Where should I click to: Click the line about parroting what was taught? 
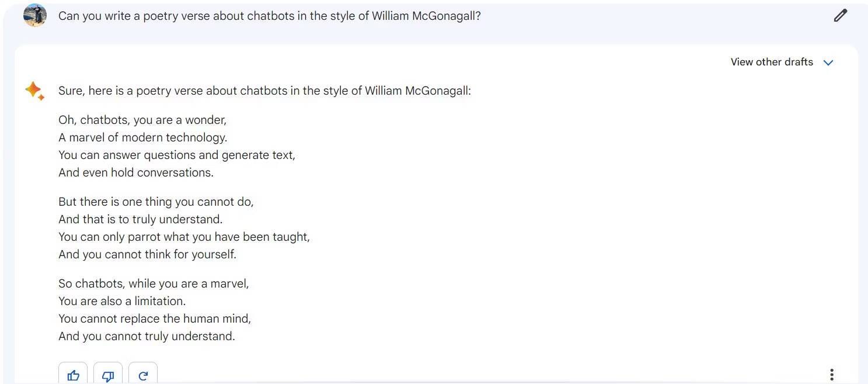[x=184, y=237]
